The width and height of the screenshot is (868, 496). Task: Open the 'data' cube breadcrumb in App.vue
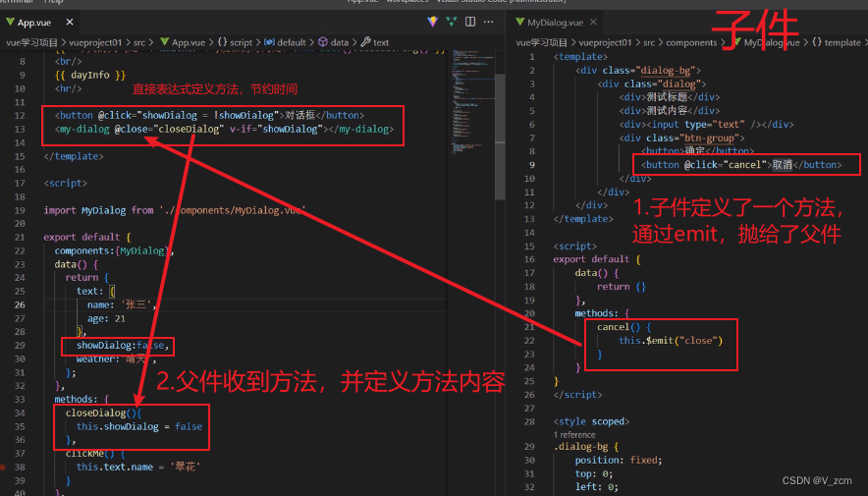[x=333, y=42]
